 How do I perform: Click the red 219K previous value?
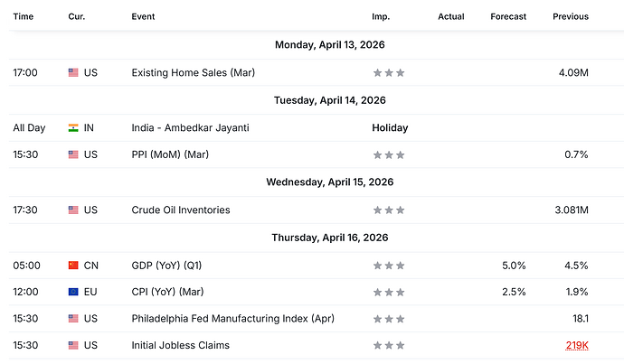point(577,345)
